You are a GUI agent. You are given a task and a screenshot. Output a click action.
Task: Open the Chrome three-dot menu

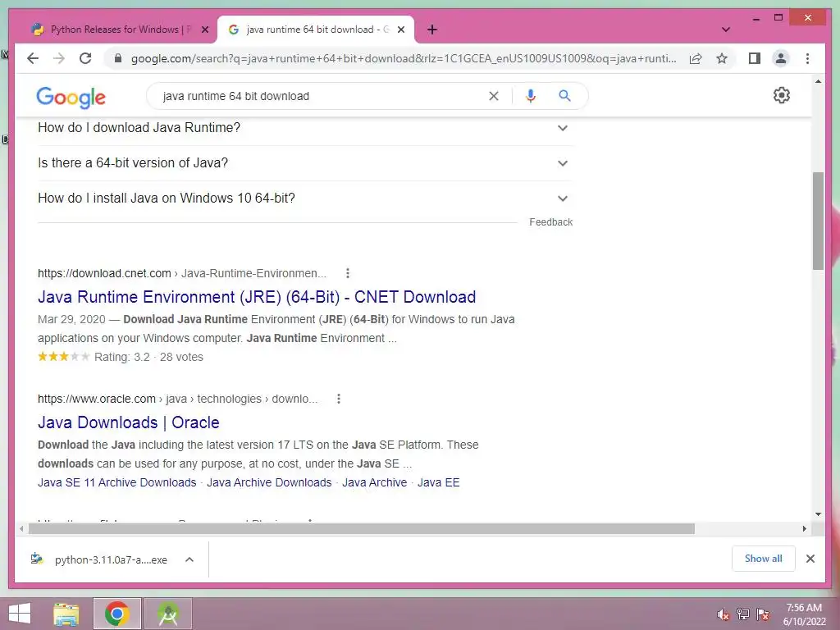click(807, 58)
